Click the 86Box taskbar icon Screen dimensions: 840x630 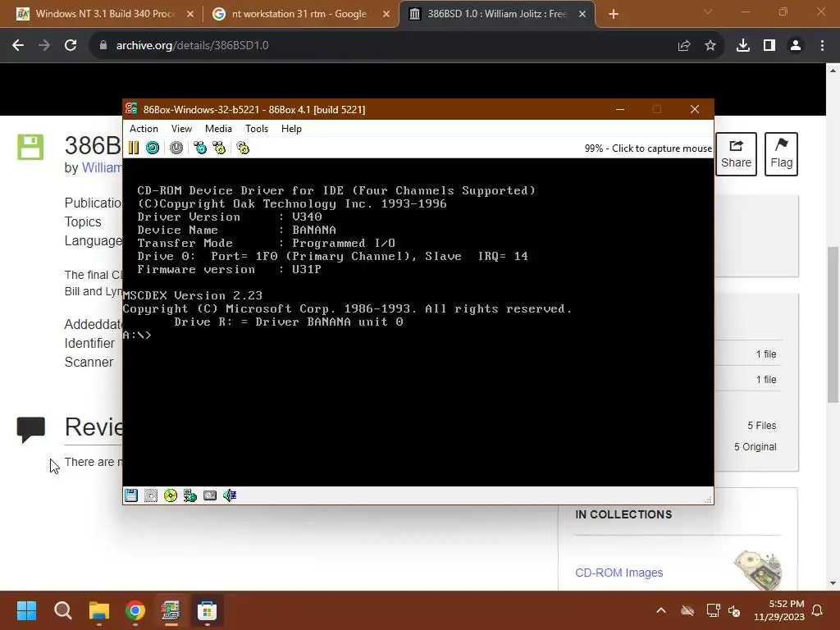[x=171, y=610]
